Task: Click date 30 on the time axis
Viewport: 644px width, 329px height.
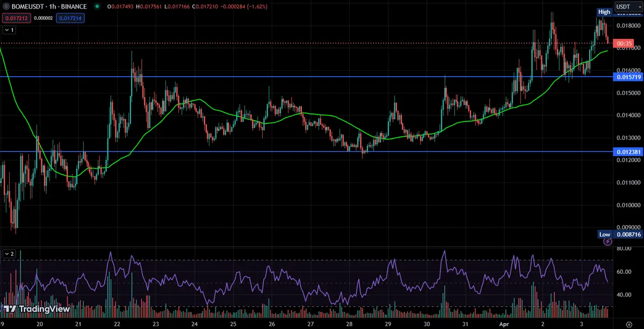Action: [426, 324]
